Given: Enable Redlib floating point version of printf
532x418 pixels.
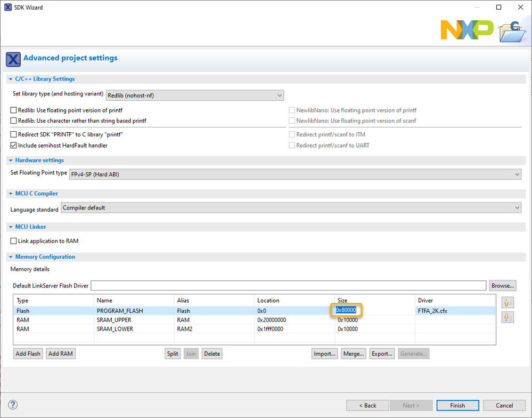Looking at the screenshot, I should coord(14,110).
